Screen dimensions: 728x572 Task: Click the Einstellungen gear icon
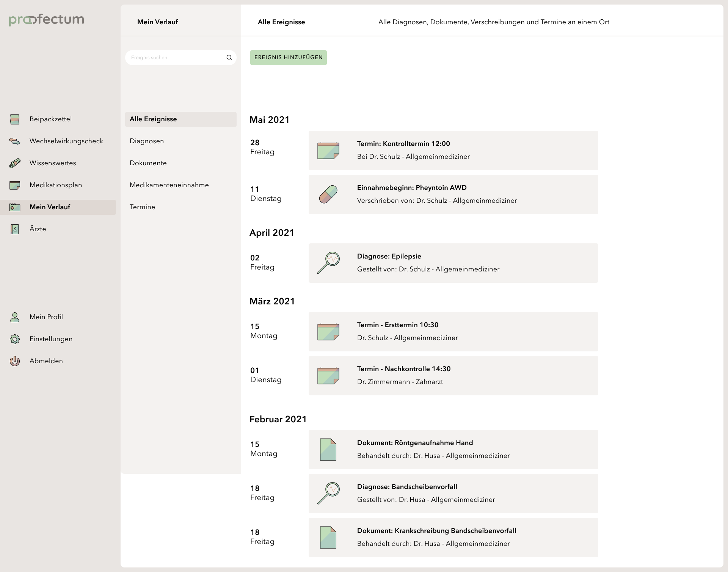[x=15, y=339]
